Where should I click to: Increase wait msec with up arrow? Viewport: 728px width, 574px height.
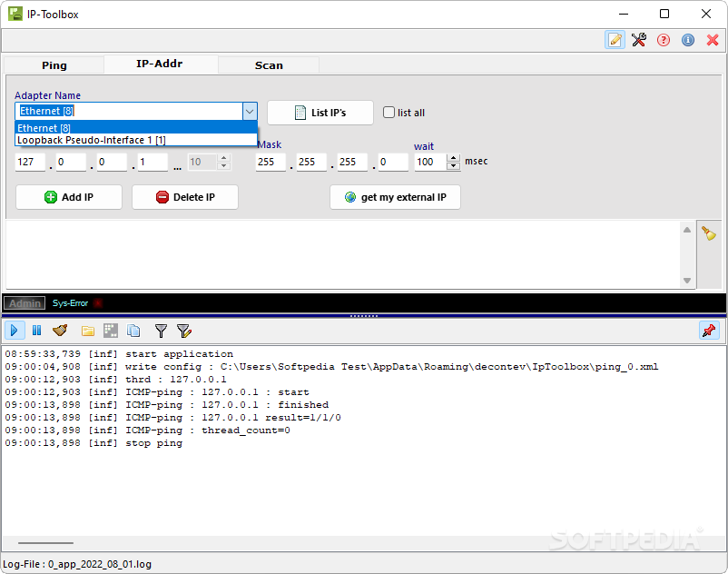(453, 158)
